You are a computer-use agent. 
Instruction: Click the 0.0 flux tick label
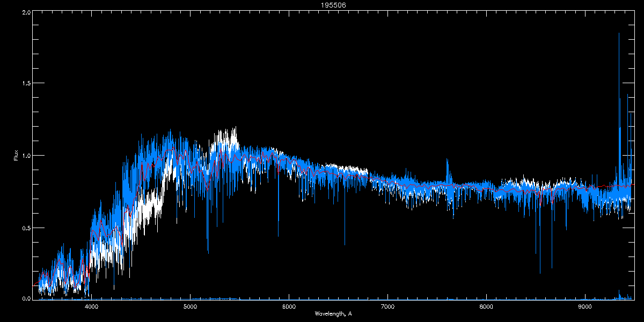pos(26,298)
